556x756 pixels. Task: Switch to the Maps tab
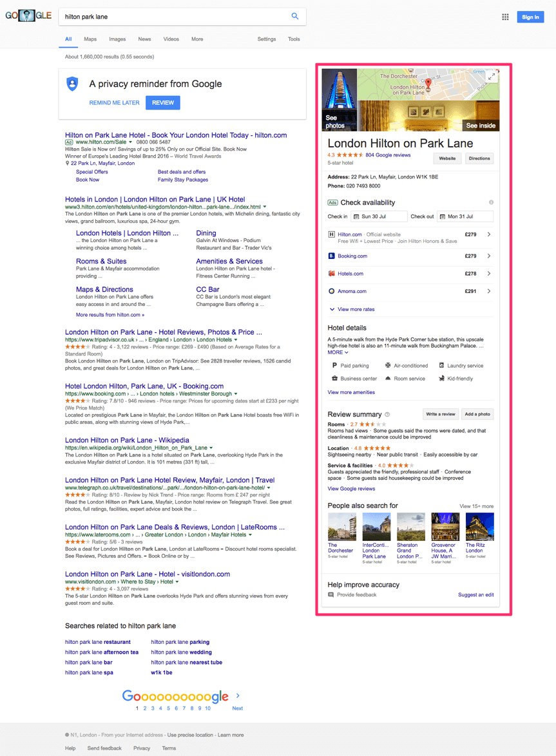pos(90,39)
